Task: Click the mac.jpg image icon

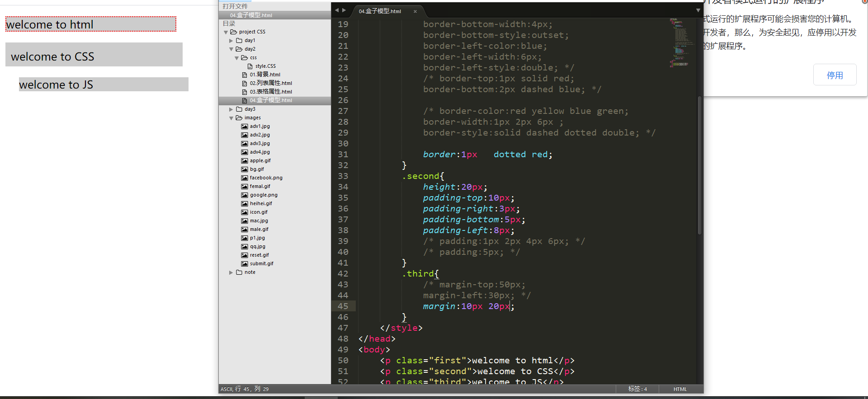Action: pyautogui.click(x=245, y=221)
